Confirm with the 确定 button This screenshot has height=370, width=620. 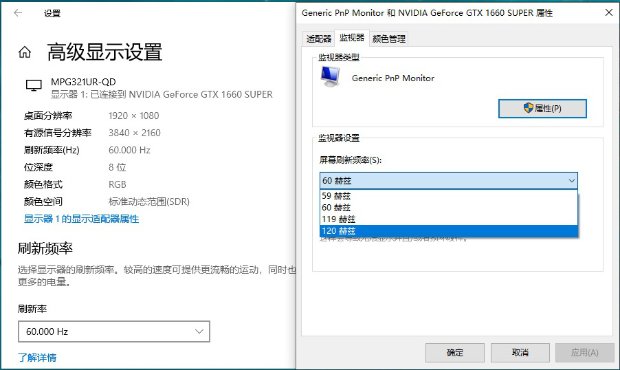coord(455,352)
